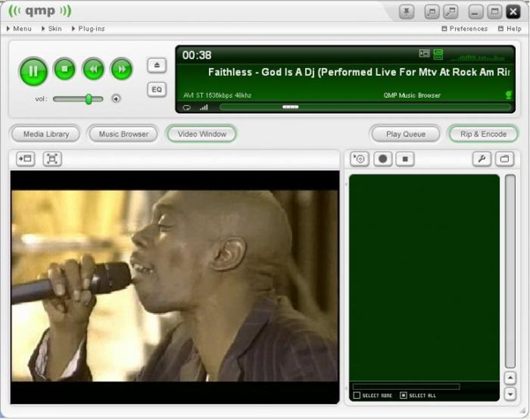
Task: Click the volume slider handle
Action: pos(88,99)
